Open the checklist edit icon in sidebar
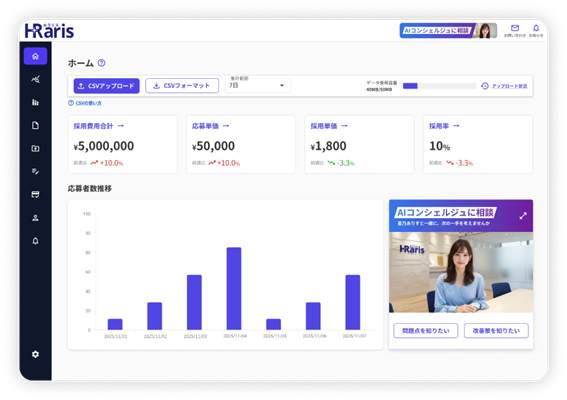Viewport: 567px width, 400px height. tap(35, 171)
